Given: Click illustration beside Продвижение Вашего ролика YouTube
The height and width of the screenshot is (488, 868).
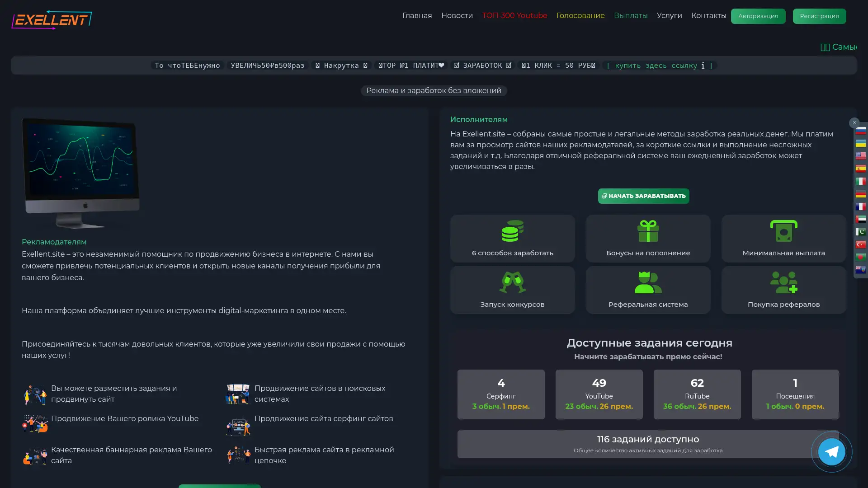Looking at the screenshot, I should tap(35, 424).
